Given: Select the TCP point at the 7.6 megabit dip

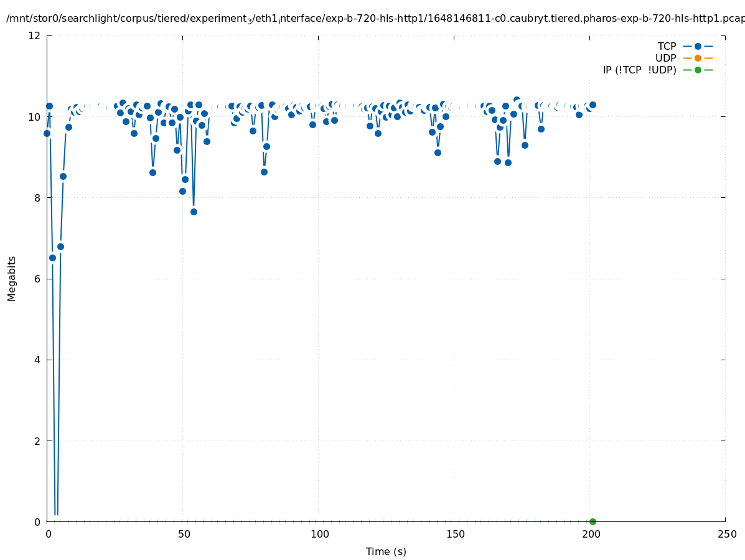Looking at the screenshot, I should tap(194, 212).
